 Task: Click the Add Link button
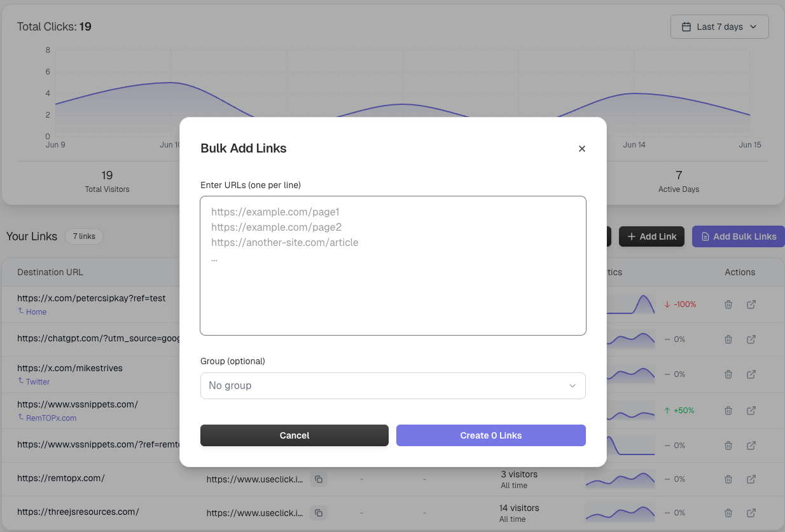651,236
